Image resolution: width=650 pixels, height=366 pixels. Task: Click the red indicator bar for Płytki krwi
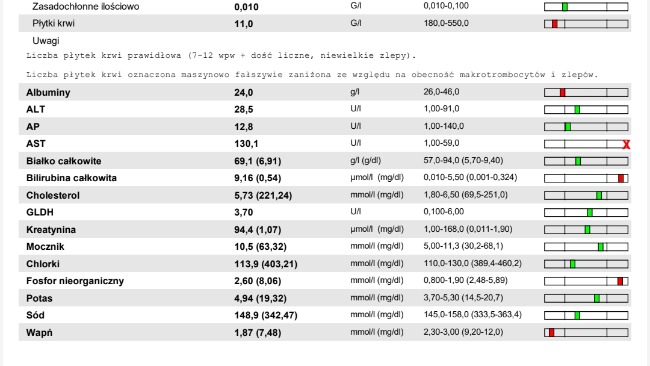[555, 24]
